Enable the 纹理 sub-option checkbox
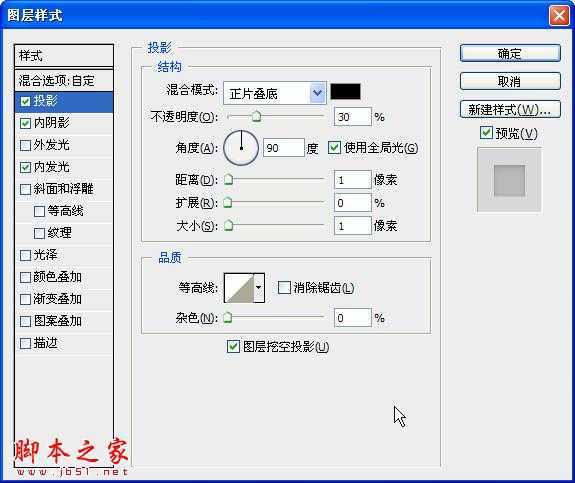 point(39,233)
